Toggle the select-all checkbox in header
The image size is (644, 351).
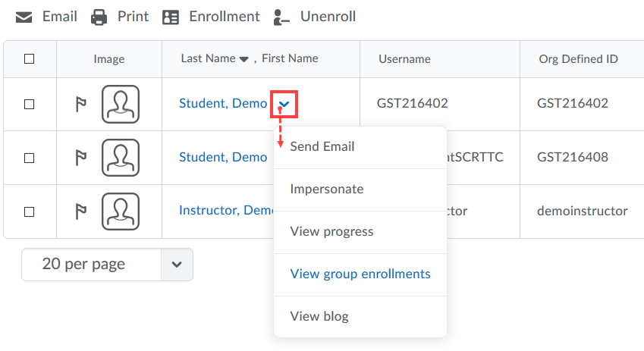pyautogui.click(x=29, y=58)
